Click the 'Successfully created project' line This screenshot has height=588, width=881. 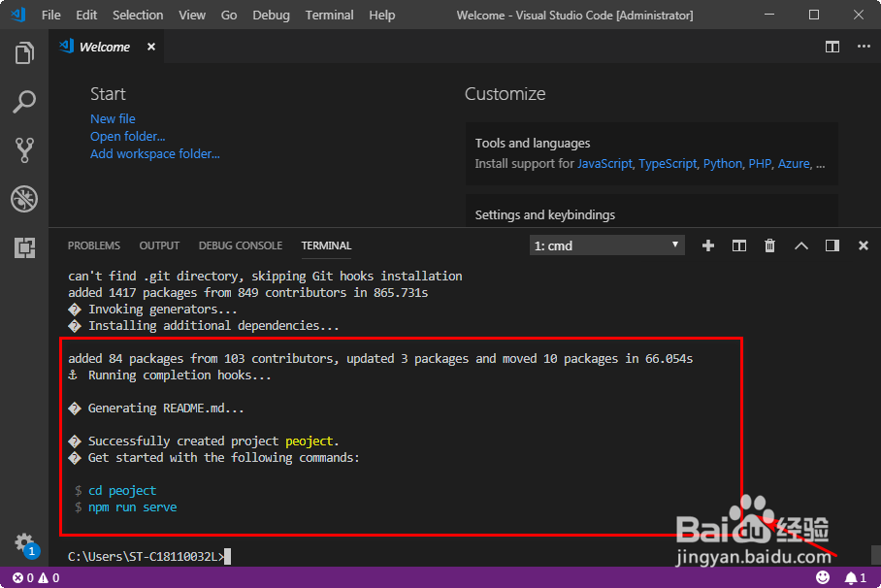click(204, 441)
